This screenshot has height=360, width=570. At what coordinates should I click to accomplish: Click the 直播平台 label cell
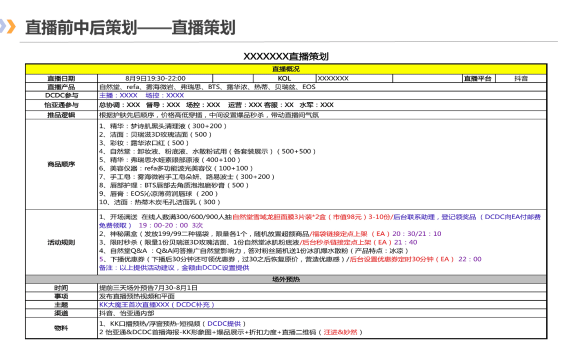pos(478,78)
